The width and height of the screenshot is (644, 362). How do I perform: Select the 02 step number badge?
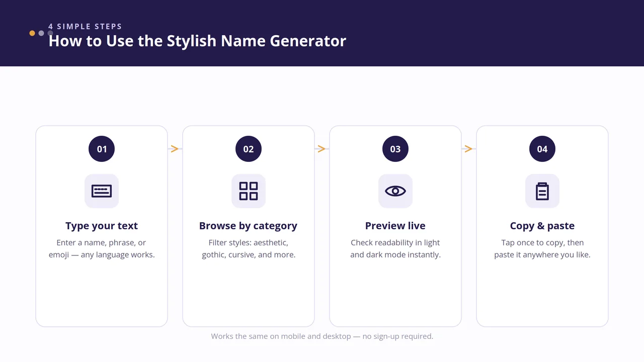(249, 149)
